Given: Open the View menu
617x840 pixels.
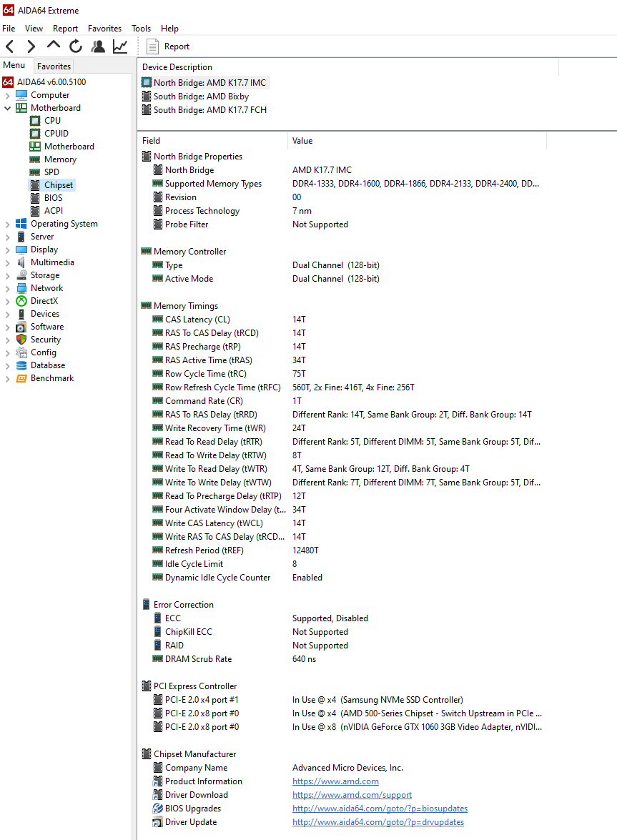Looking at the screenshot, I should tap(34, 29).
